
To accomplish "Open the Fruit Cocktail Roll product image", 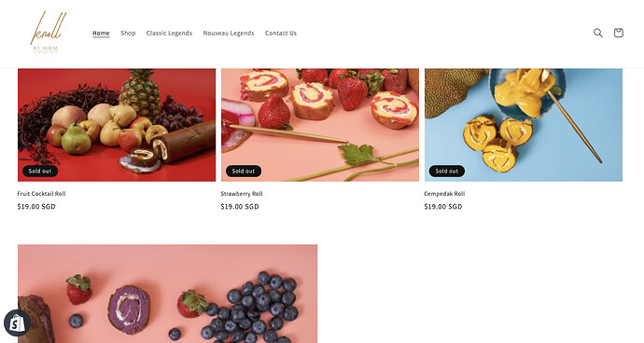I will click(x=117, y=125).
